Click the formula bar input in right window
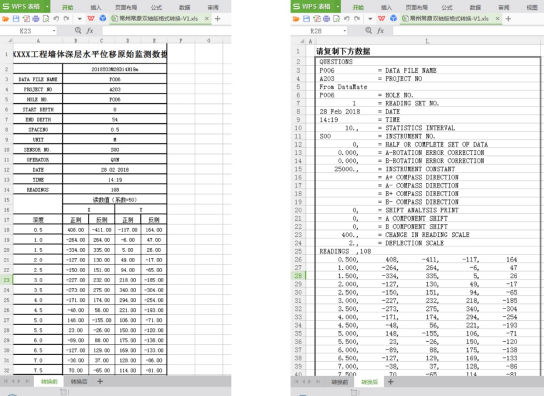 tap(468, 31)
